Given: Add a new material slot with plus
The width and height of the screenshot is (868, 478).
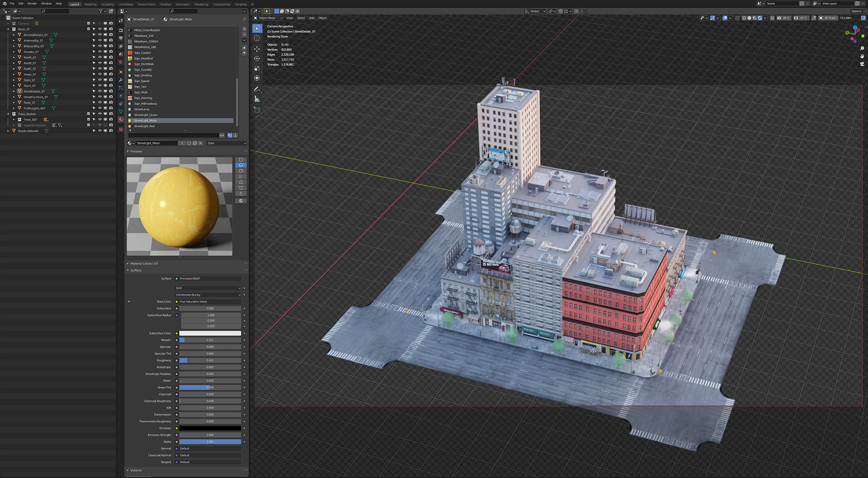Looking at the screenshot, I should click(244, 28).
